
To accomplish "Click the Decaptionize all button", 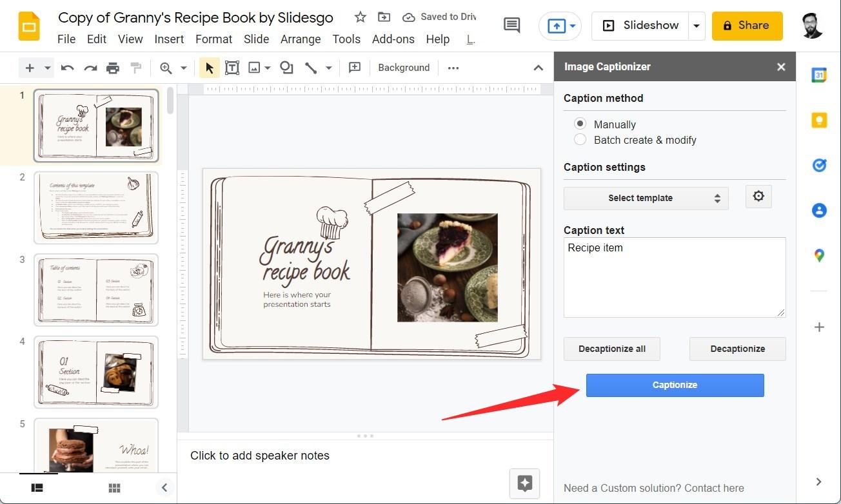I will [611, 349].
